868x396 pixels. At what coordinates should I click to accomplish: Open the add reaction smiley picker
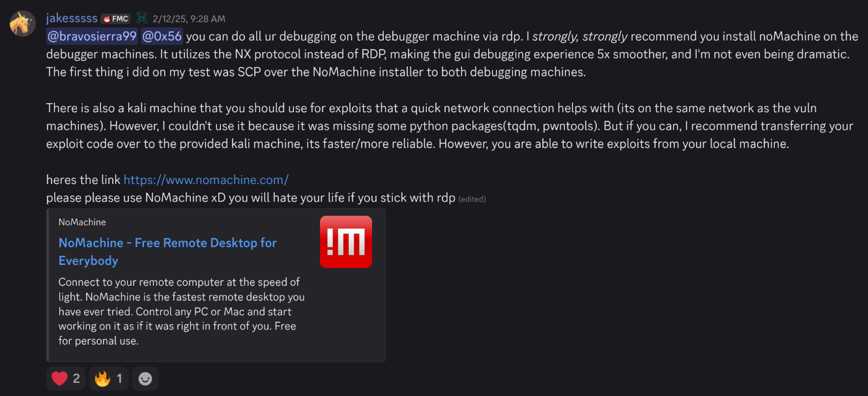pos(145,378)
